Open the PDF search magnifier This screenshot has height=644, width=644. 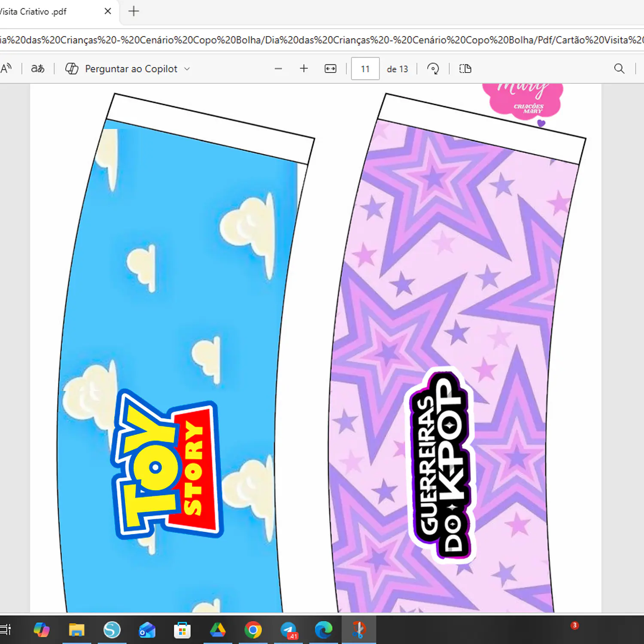tap(619, 69)
